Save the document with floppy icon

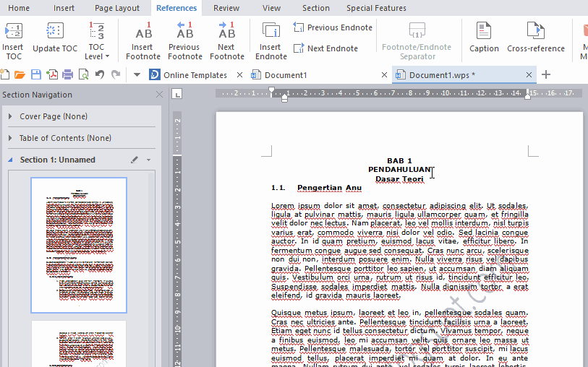[x=36, y=74]
